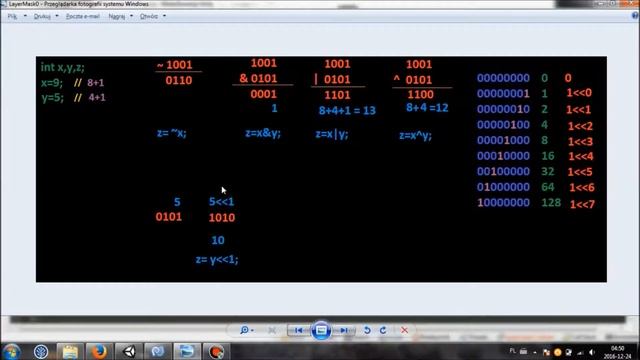Open the zoom magnifier control
The width and height of the screenshot is (640, 360).
(244, 330)
